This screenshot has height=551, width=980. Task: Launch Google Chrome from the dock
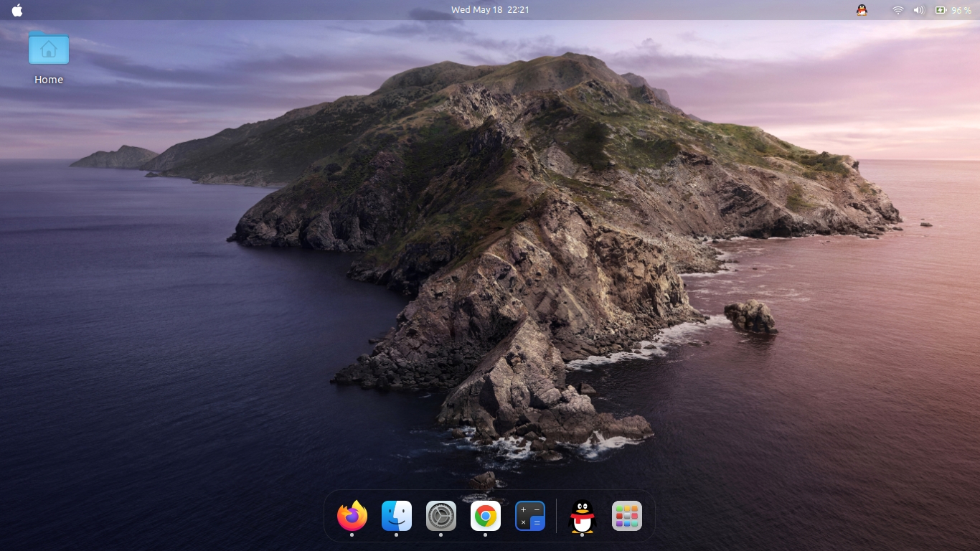click(x=486, y=516)
